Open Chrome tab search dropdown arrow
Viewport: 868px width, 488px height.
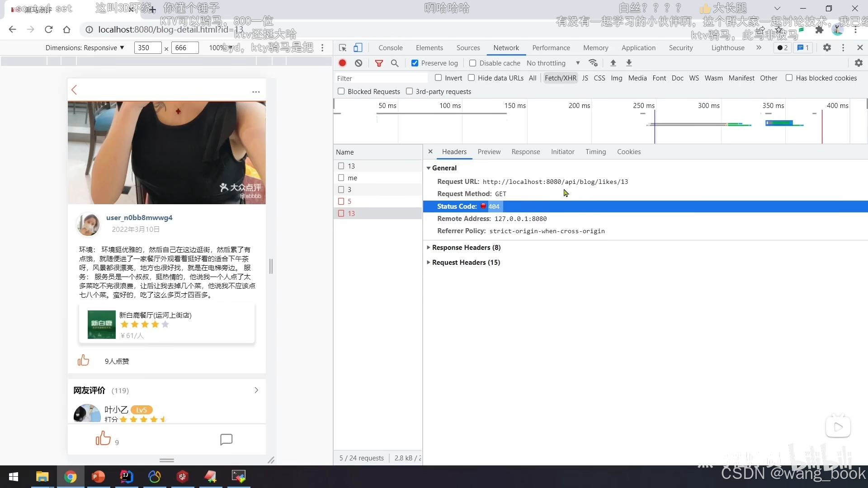[777, 9]
